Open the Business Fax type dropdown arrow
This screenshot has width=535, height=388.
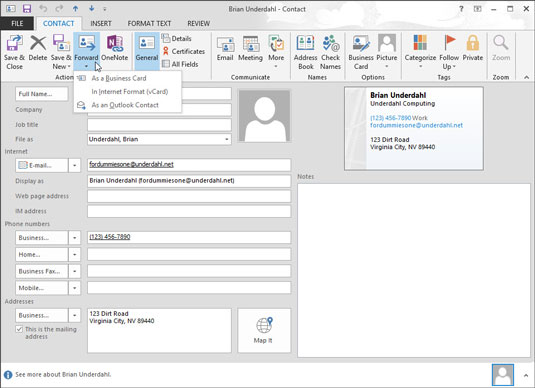click(74, 271)
